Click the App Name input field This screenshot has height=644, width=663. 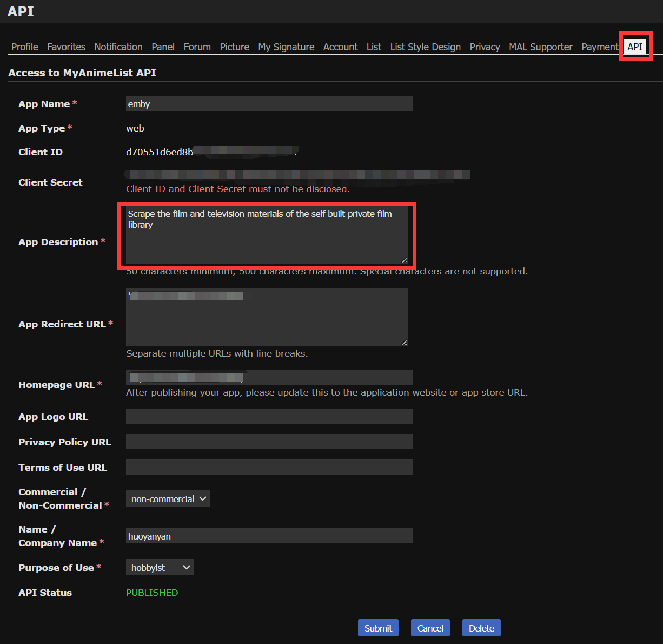[x=269, y=104]
